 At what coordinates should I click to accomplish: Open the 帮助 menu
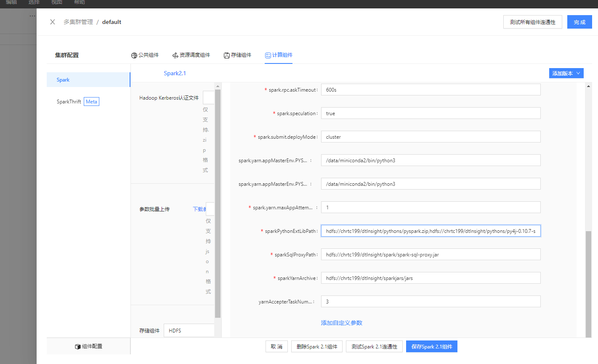point(80,2)
